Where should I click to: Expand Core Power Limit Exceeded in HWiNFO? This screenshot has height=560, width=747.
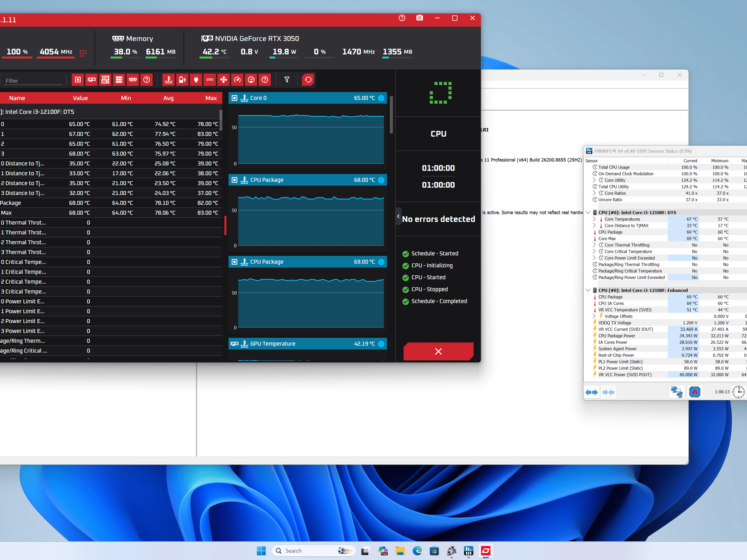point(594,258)
